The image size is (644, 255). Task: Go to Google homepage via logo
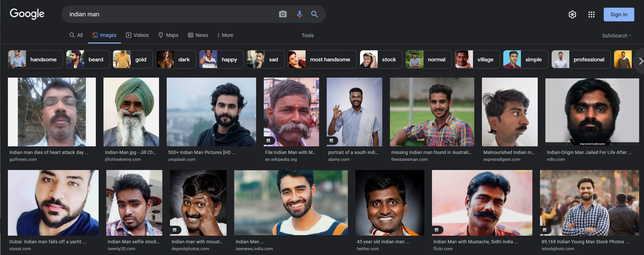(x=27, y=14)
